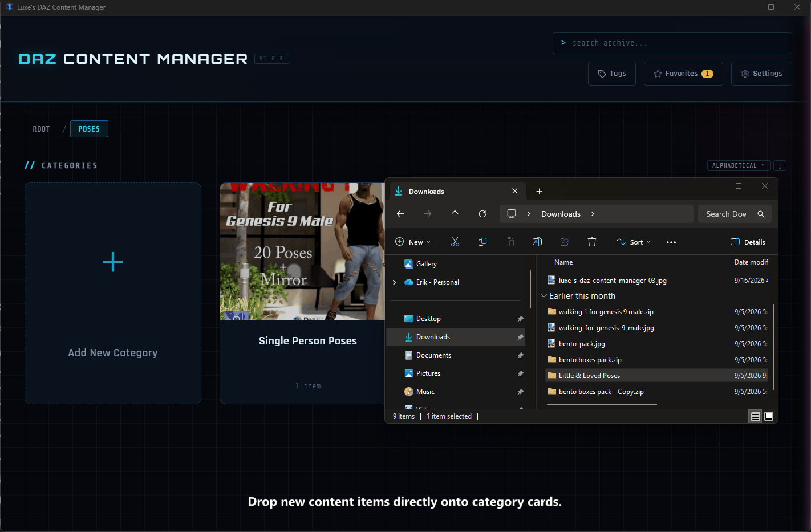
Task: Close the Downloads tab
Action: [x=515, y=191]
